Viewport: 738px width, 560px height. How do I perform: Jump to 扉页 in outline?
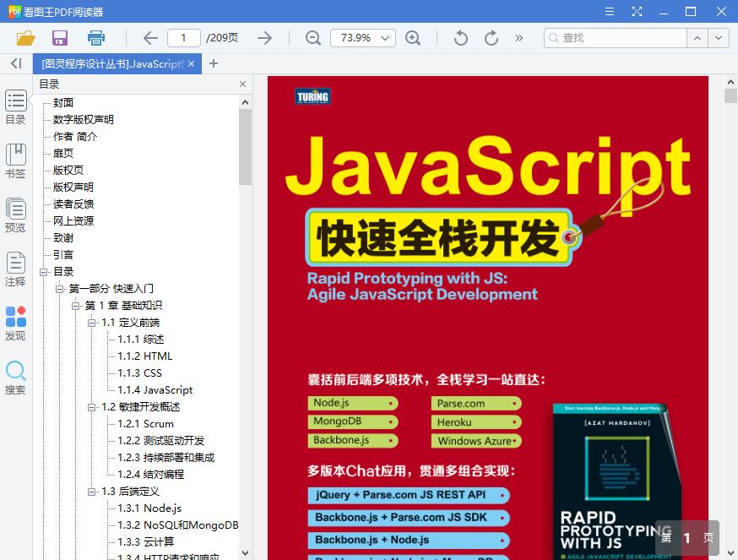click(63, 154)
